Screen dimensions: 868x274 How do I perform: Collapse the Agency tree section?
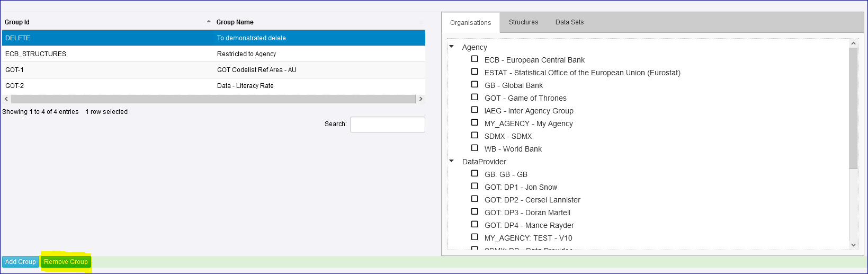[452, 47]
